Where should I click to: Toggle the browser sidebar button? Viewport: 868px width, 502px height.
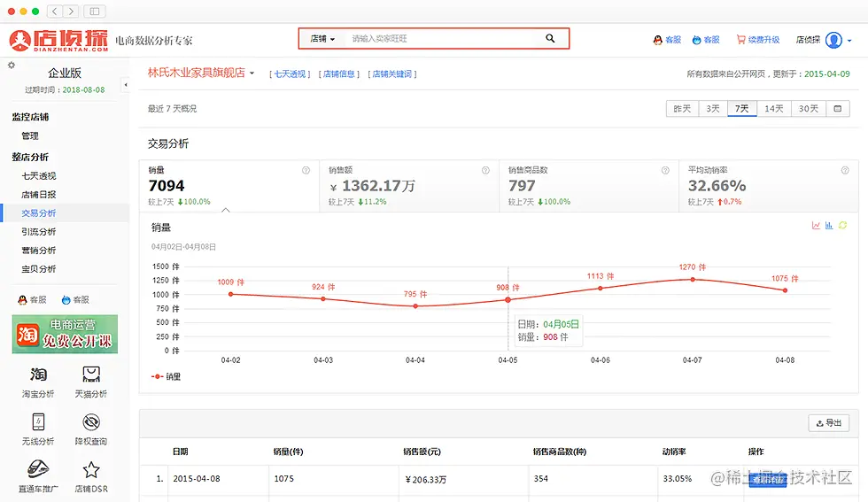point(95,12)
